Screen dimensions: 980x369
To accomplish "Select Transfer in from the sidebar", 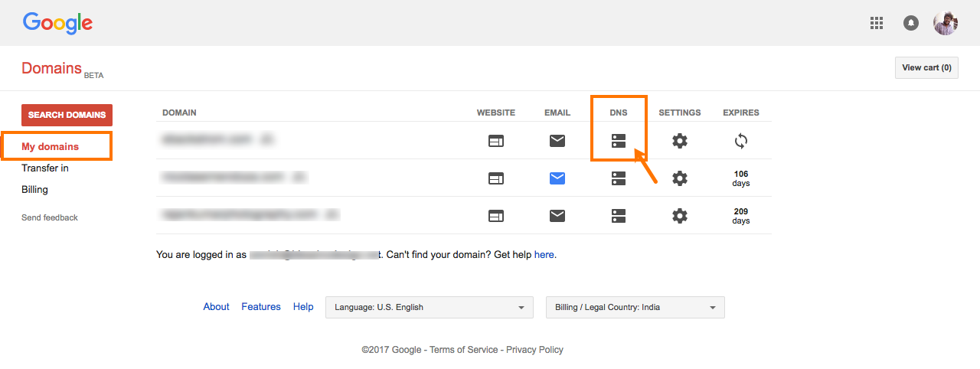I will click(45, 168).
